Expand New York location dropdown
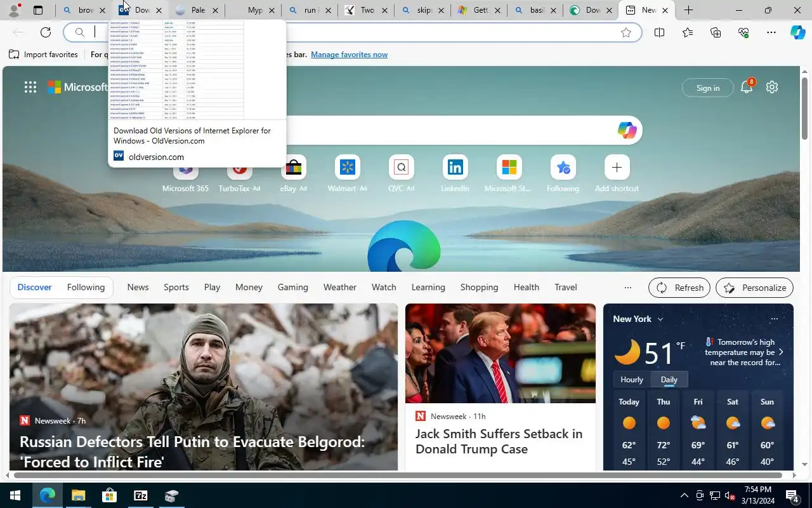The image size is (812, 508). (660, 319)
